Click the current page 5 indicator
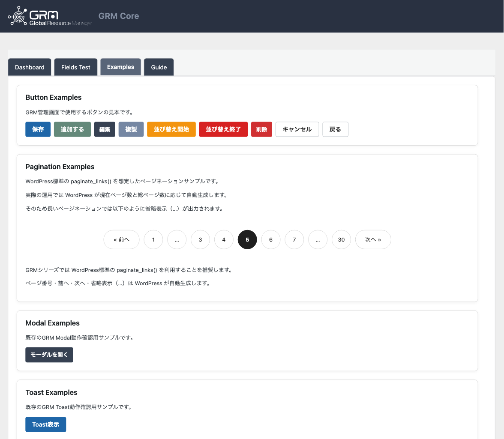Image resolution: width=504 pixels, height=439 pixels. click(247, 239)
